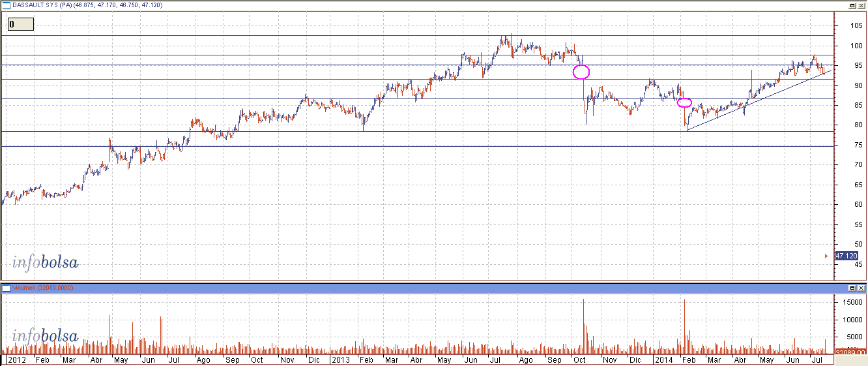Click the 60 price axis label
Image resolution: width=868 pixels, height=366 pixels.
click(858, 204)
